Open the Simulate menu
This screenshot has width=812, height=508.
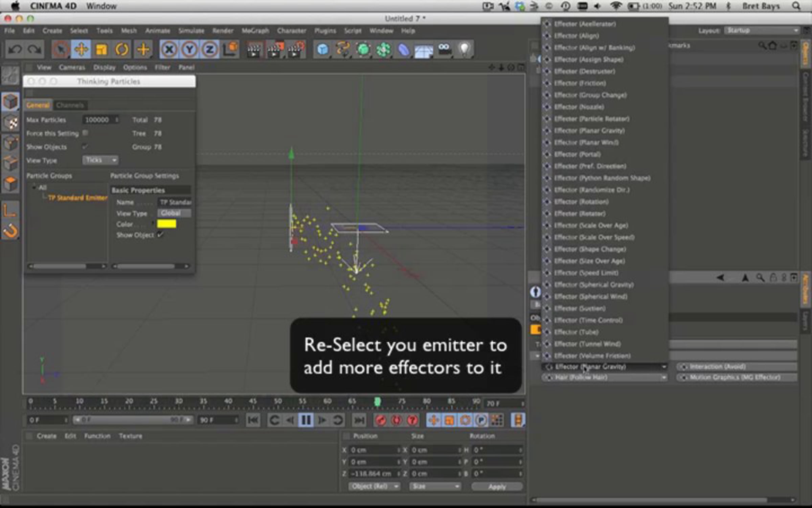pyautogui.click(x=191, y=31)
